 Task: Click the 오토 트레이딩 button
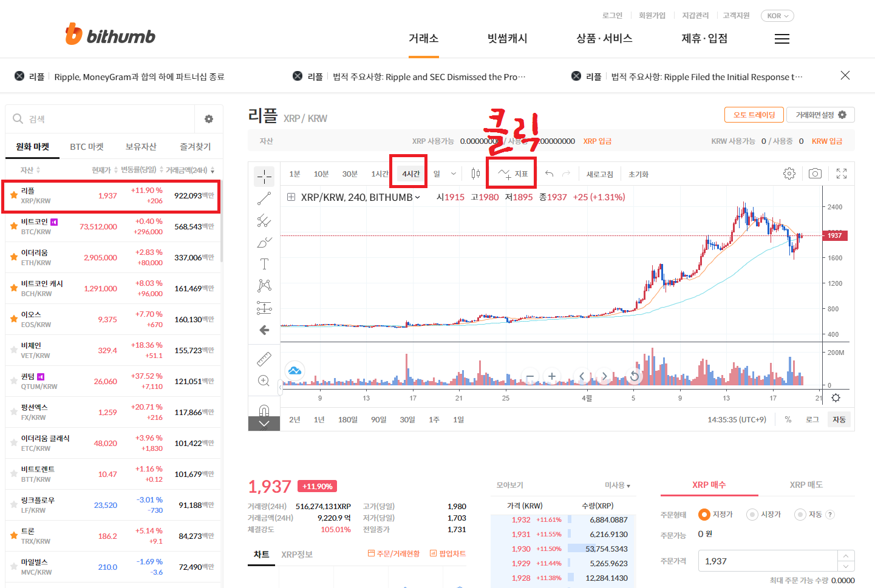pos(754,115)
